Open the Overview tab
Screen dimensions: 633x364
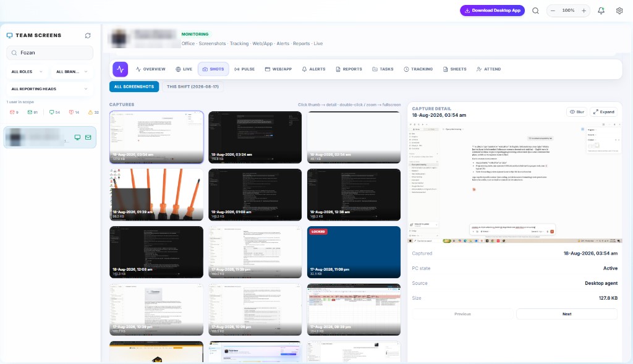(x=151, y=69)
